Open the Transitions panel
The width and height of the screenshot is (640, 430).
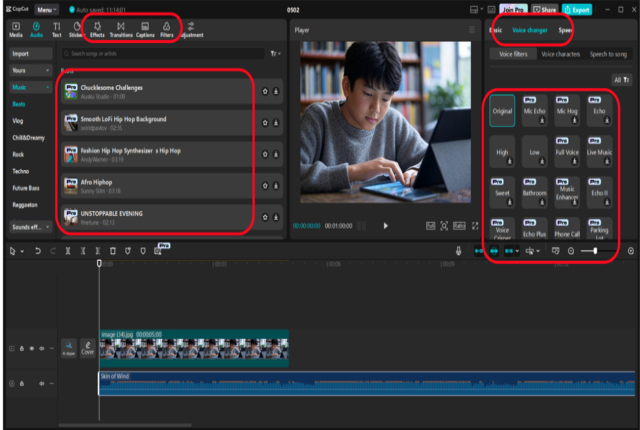[121, 30]
